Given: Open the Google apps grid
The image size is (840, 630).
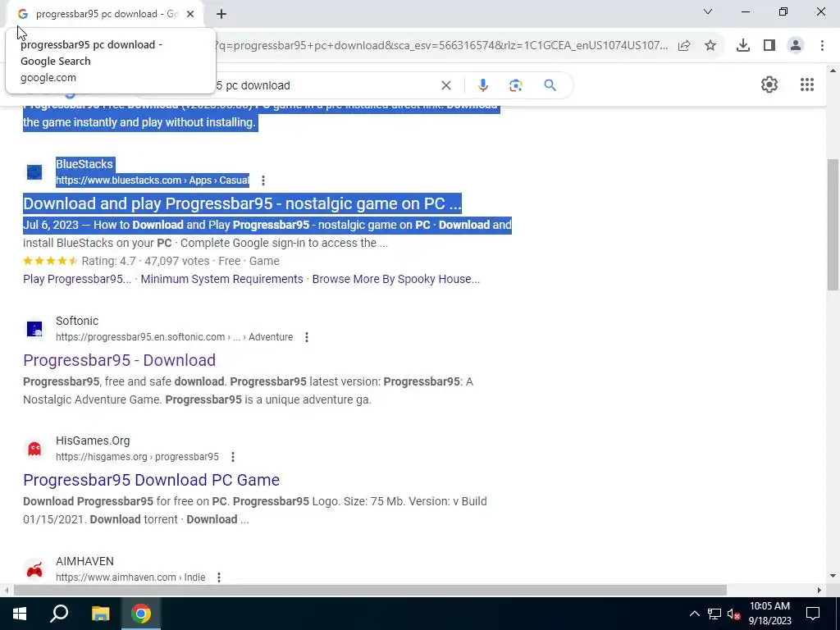Looking at the screenshot, I should click(807, 84).
